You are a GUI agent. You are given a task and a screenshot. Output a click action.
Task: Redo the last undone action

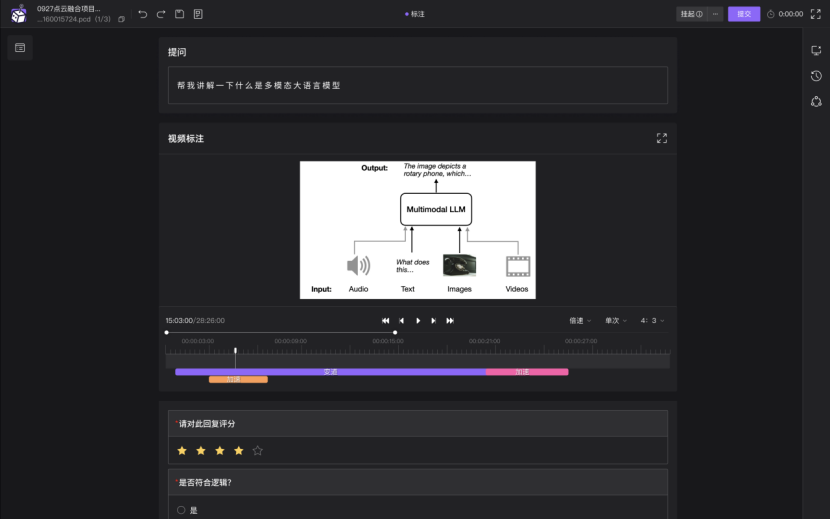[x=161, y=14]
